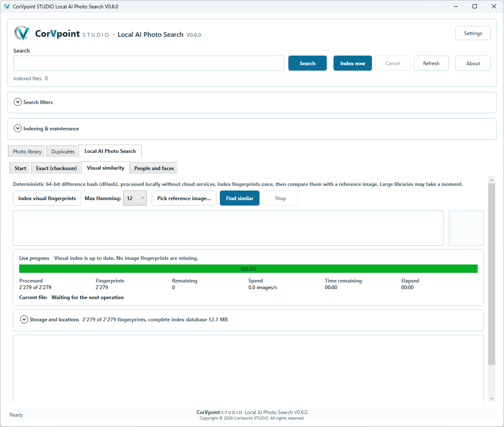Click the scrollbar down arrow

coord(491,398)
